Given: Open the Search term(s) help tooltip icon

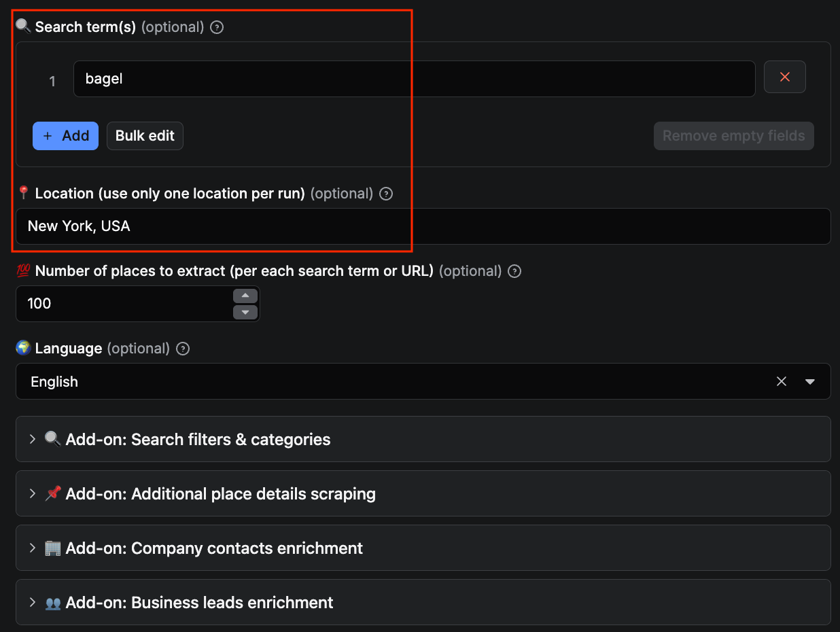Looking at the screenshot, I should pos(216,27).
